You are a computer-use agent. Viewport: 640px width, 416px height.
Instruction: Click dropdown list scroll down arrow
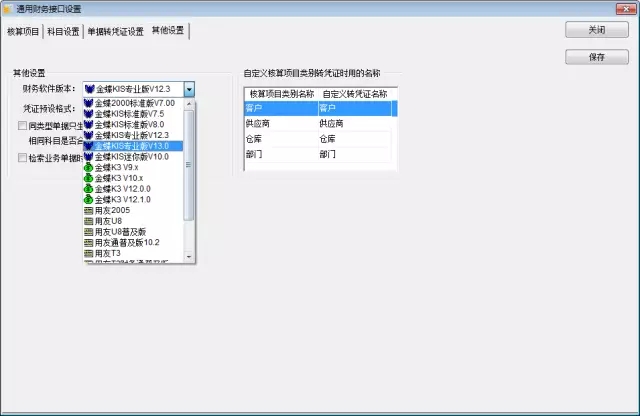tap(189, 256)
